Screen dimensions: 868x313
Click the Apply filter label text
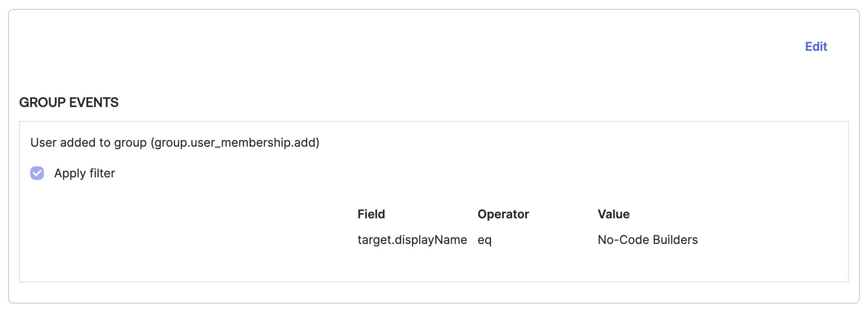84,173
